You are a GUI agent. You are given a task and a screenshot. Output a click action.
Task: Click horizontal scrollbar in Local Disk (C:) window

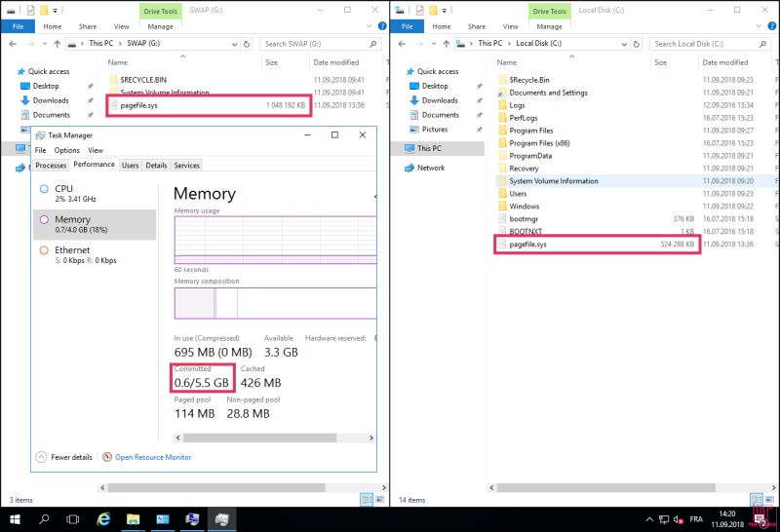point(605,488)
